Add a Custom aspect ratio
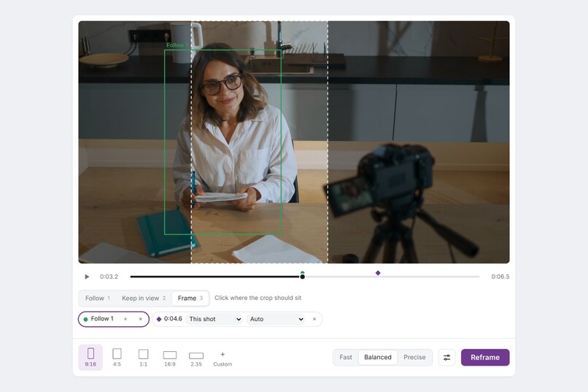588x392 pixels. point(223,358)
